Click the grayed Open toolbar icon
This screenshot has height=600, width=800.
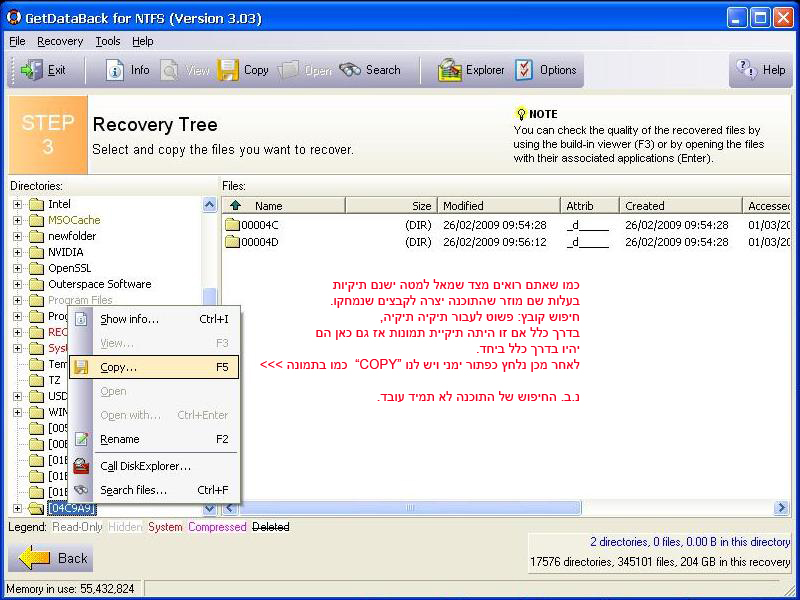coord(288,70)
